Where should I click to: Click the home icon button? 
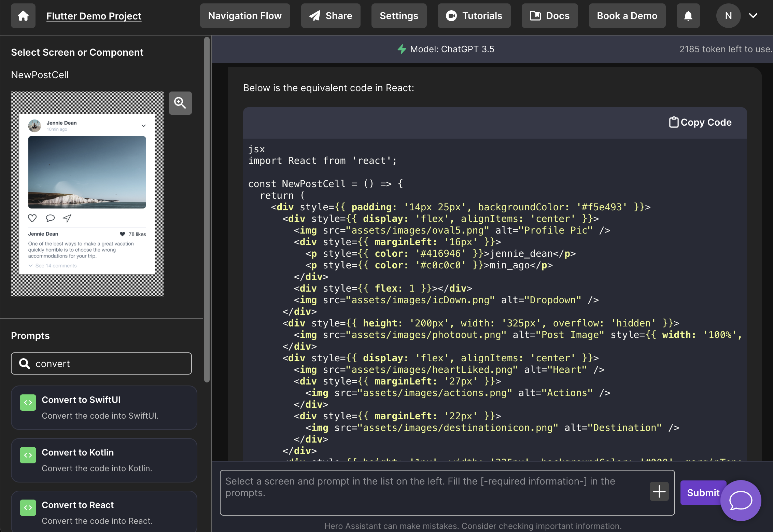tap(23, 16)
